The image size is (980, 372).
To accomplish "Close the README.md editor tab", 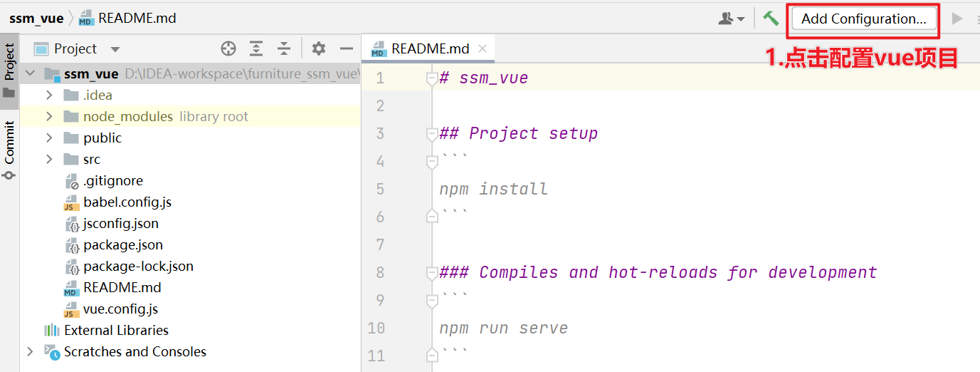I will point(483,48).
